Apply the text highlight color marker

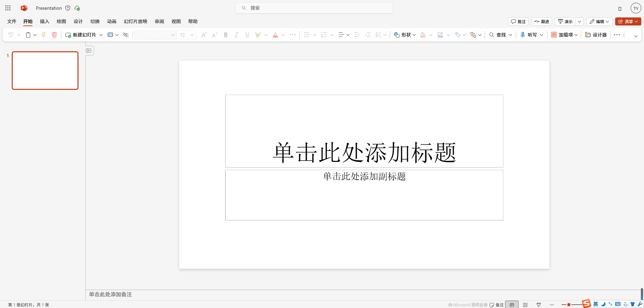point(258,35)
